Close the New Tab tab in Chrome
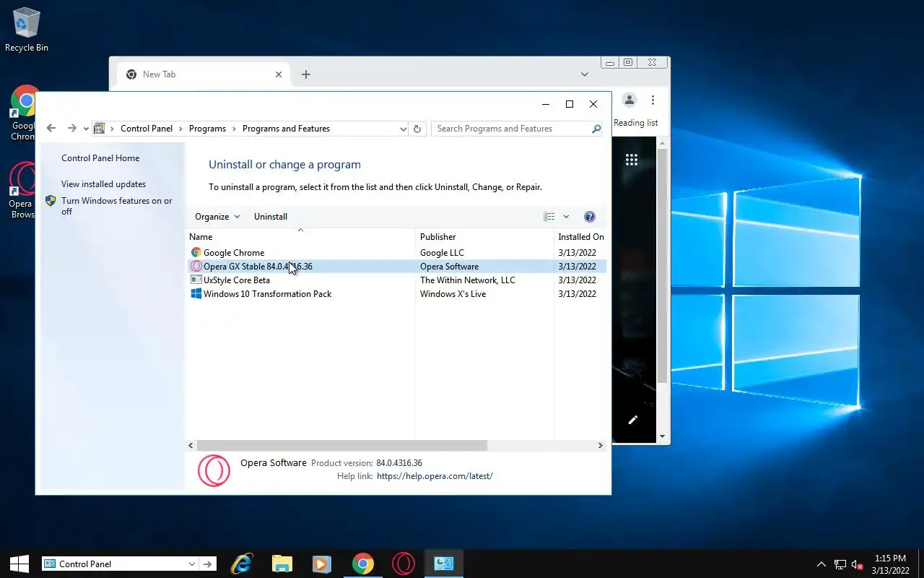Viewport: 924px width, 578px height. (279, 74)
